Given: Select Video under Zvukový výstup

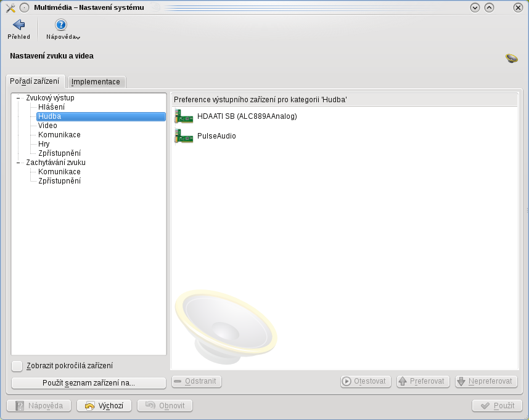Looking at the screenshot, I should pos(47,126).
